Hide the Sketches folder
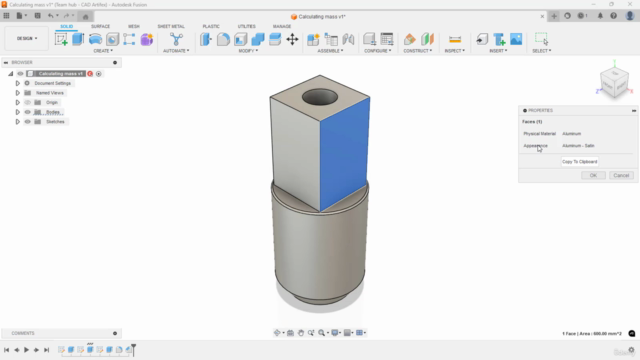 click(27, 122)
